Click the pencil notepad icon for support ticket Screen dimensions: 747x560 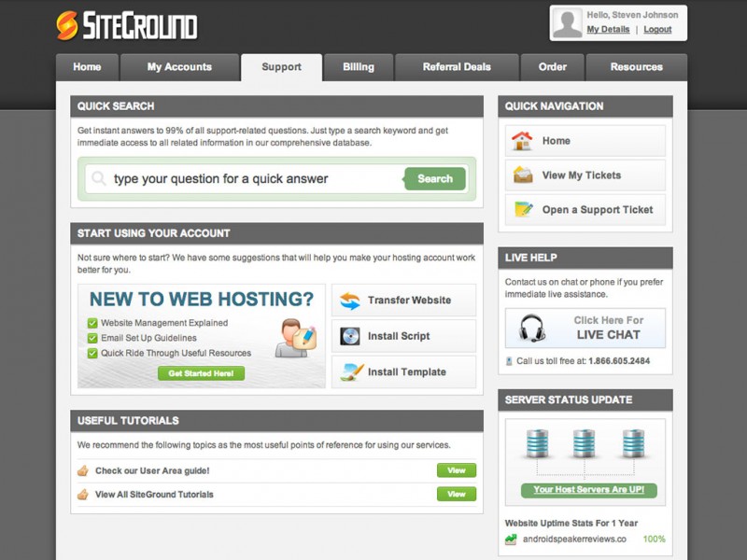[x=523, y=209]
